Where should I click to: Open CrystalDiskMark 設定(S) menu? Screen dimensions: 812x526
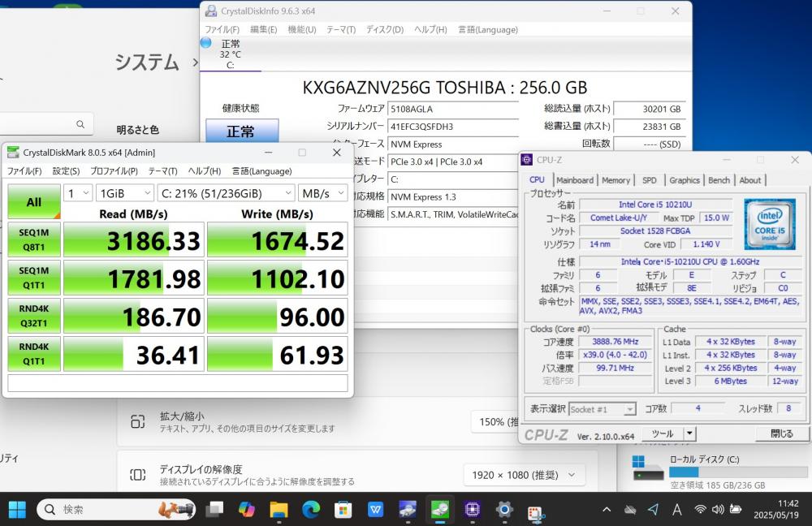[x=66, y=170]
